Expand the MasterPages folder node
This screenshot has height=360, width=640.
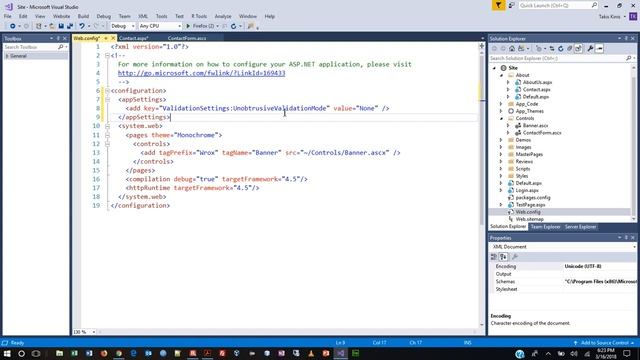tap(502, 154)
